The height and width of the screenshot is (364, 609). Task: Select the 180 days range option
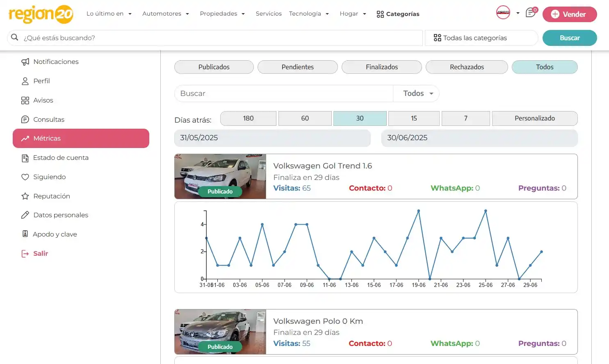248,118
